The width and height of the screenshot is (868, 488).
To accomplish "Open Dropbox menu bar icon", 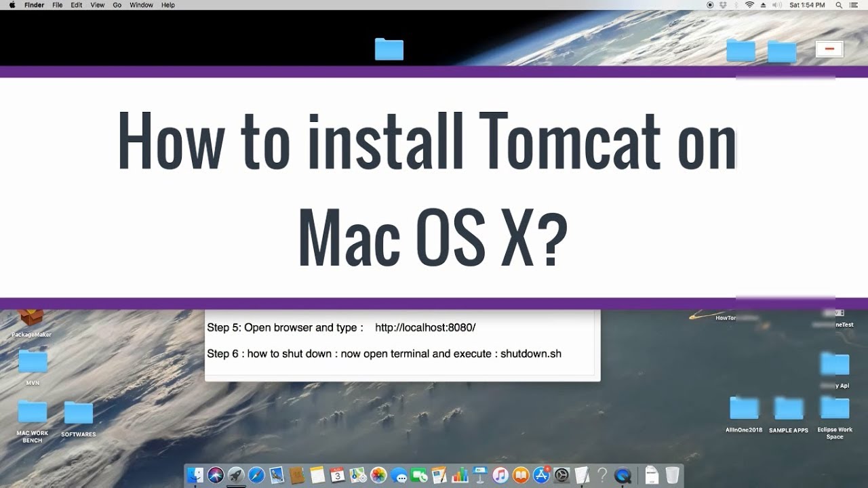I will coord(723,5).
